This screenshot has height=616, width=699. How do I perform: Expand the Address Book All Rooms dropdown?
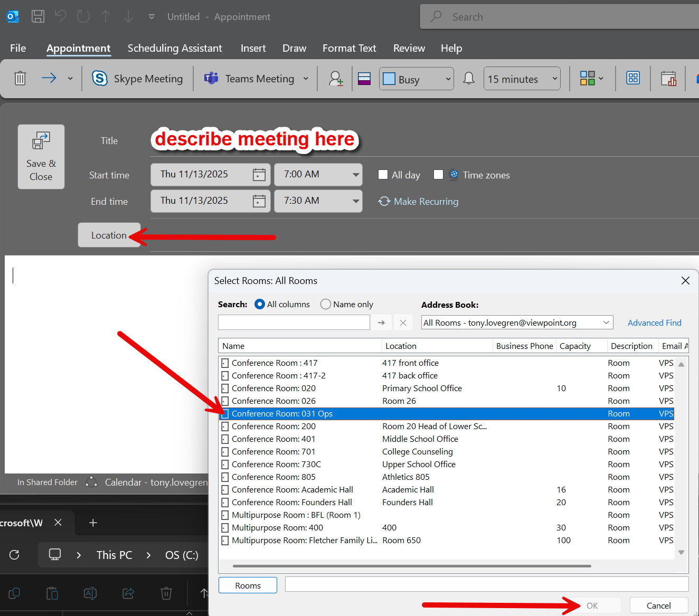[606, 323]
